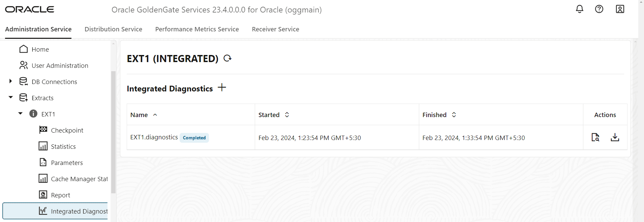Go to User Administration
644x222 pixels.
(x=60, y=65)
